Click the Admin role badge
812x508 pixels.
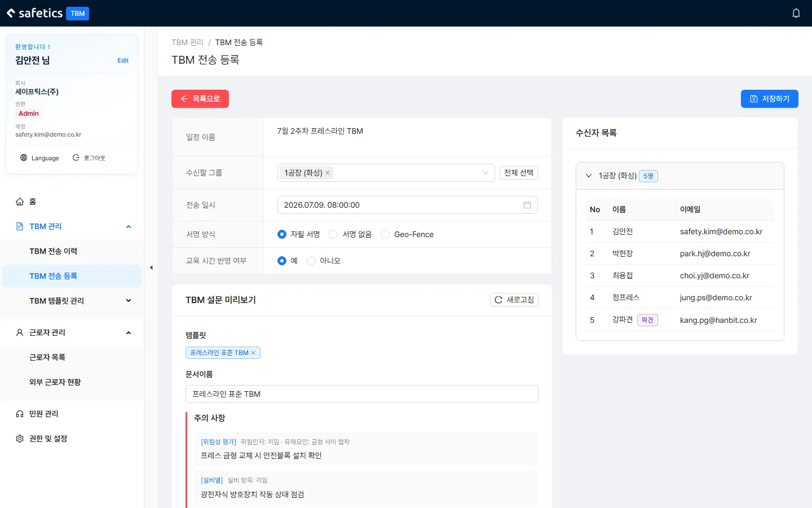[29, 113]
